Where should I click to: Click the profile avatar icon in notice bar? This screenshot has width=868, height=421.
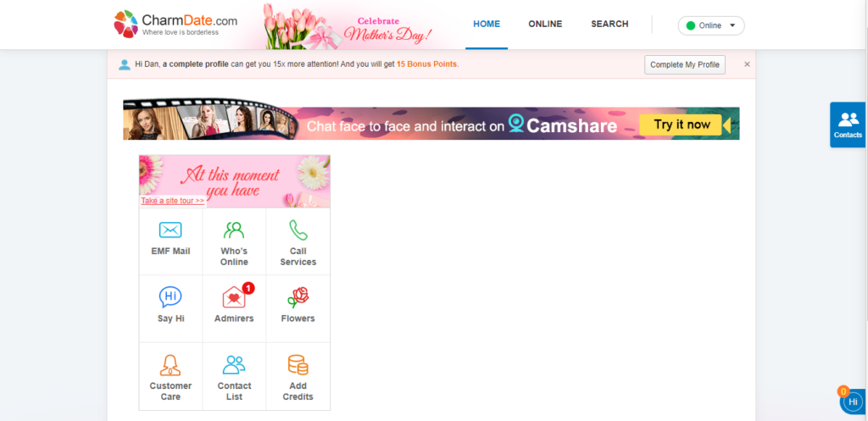click(x=125, y=64)
